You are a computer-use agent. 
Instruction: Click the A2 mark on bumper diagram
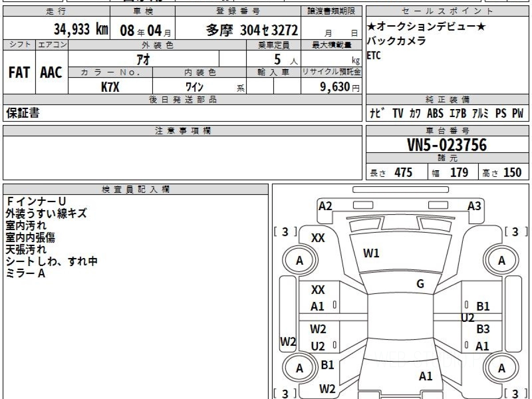tap(325, 206)
